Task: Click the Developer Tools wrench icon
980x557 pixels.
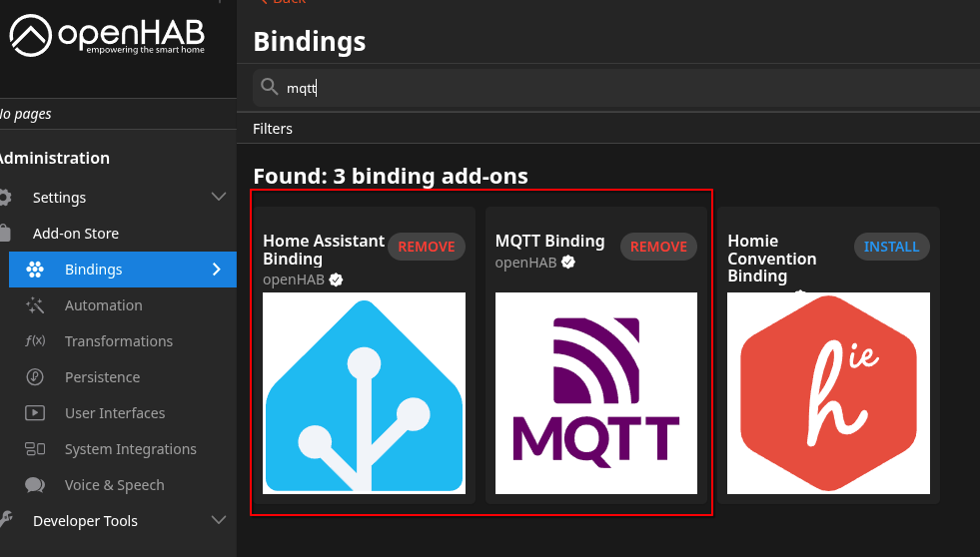Action: [5, 519]
